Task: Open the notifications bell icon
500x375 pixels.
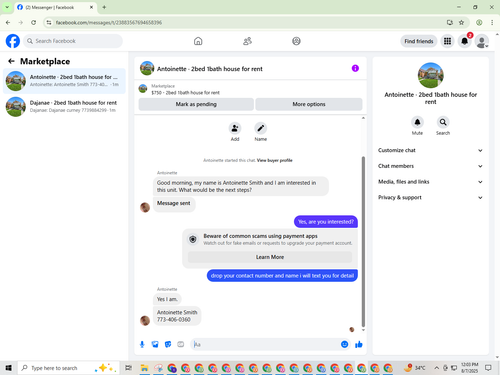Action: click(464, 41)
